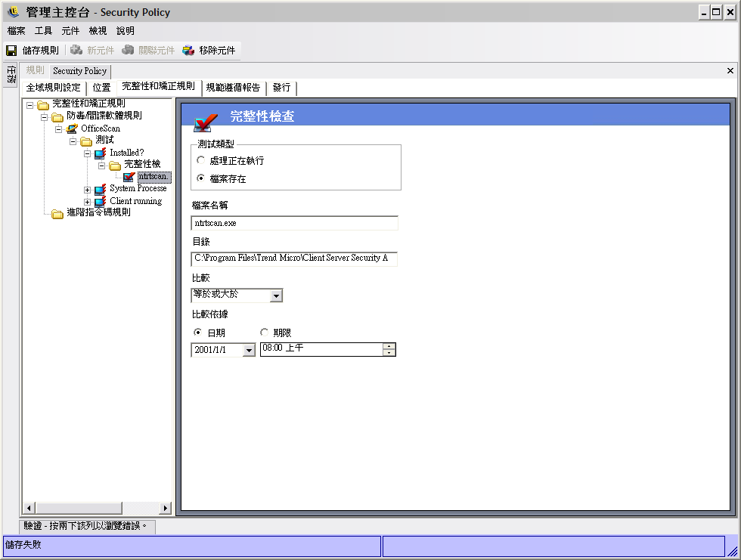This screenshot has width=741, height=560.
Task: Open the 工具 menu
Action: click(x=44, y=31)
